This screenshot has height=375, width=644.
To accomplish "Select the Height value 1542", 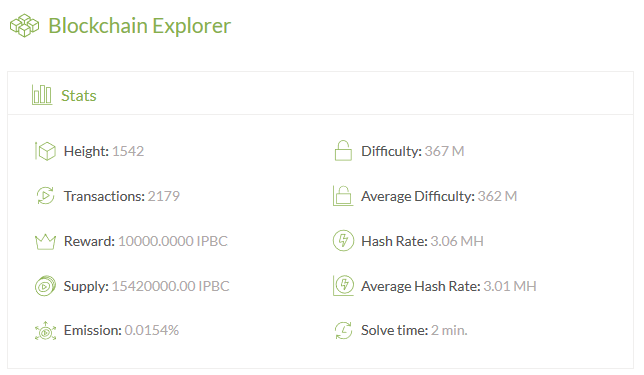I will [128, 151].
